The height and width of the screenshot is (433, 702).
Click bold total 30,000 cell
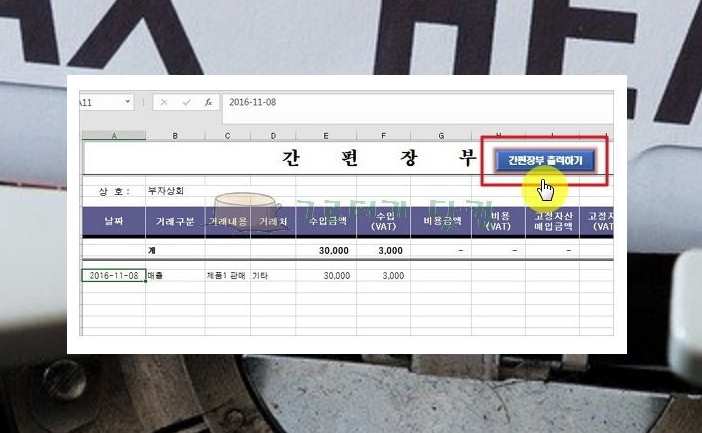[x=326, y=250]
